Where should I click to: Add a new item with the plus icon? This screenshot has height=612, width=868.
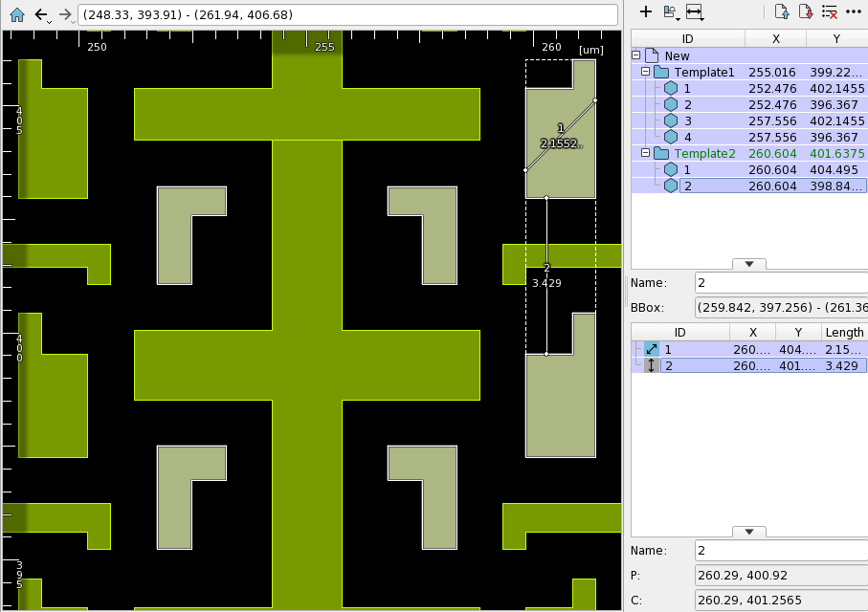point(645,11)
